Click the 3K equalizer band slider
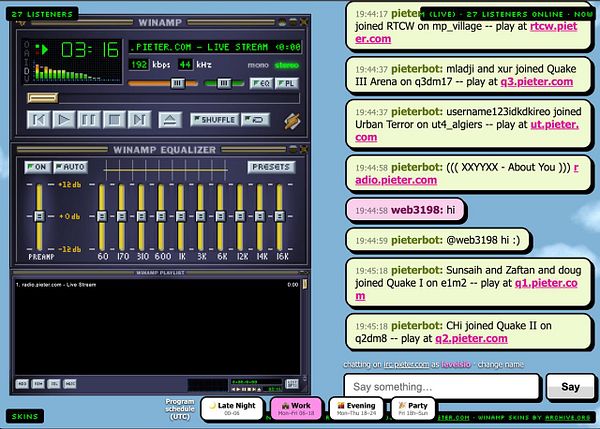Screen dimensions: 600x429 [x=201, y=217]
